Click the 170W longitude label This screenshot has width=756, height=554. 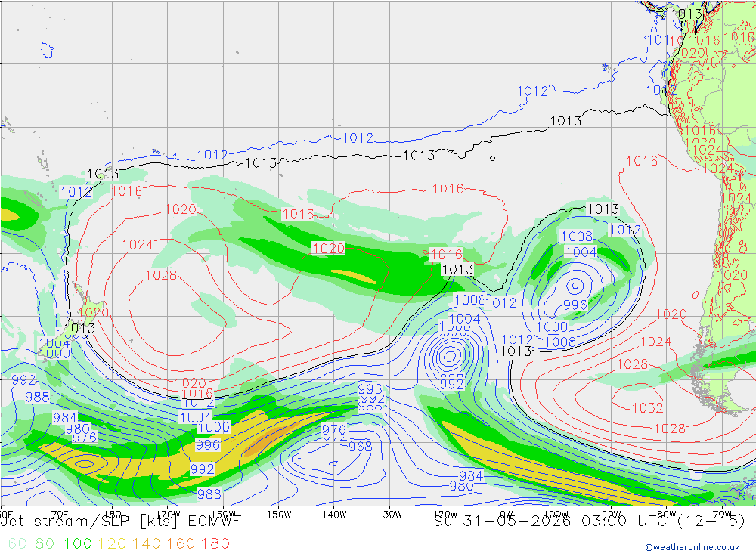(x=168, y=514)
